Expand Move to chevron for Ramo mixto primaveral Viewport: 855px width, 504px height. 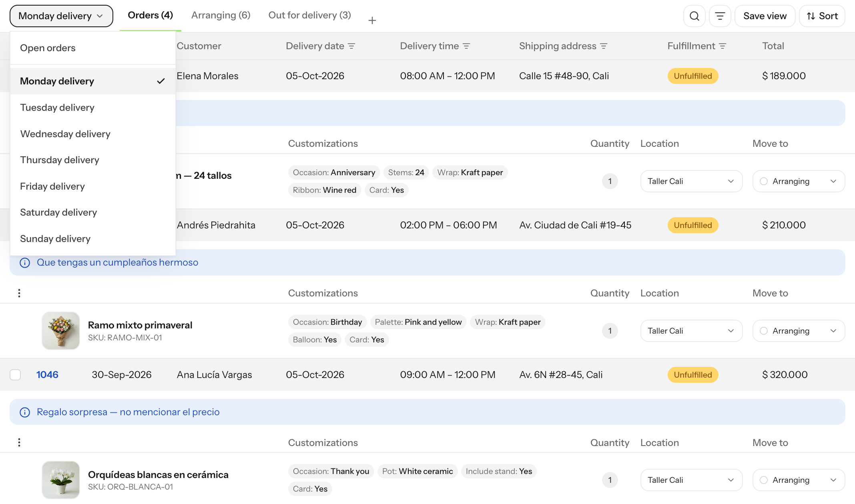click(x=833, y=331)
